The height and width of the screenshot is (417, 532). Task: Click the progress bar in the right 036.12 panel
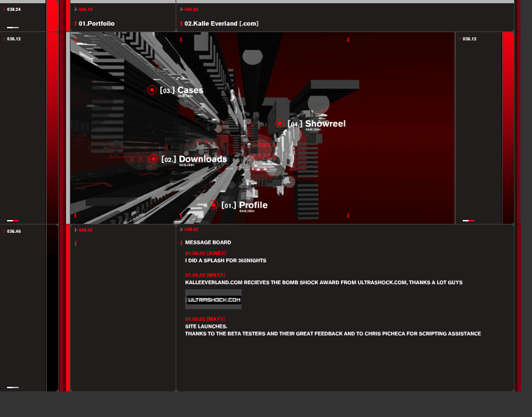469,221
